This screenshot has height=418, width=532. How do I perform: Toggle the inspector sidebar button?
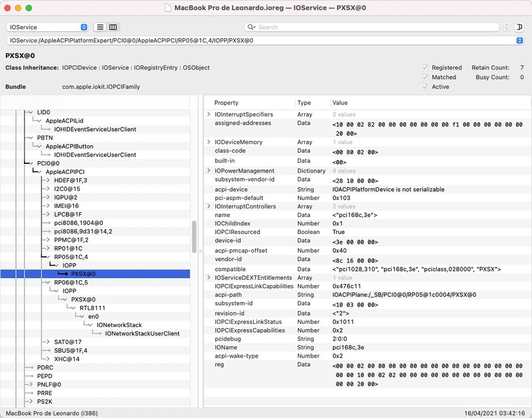pyautogui.click(x=519, y=27)
